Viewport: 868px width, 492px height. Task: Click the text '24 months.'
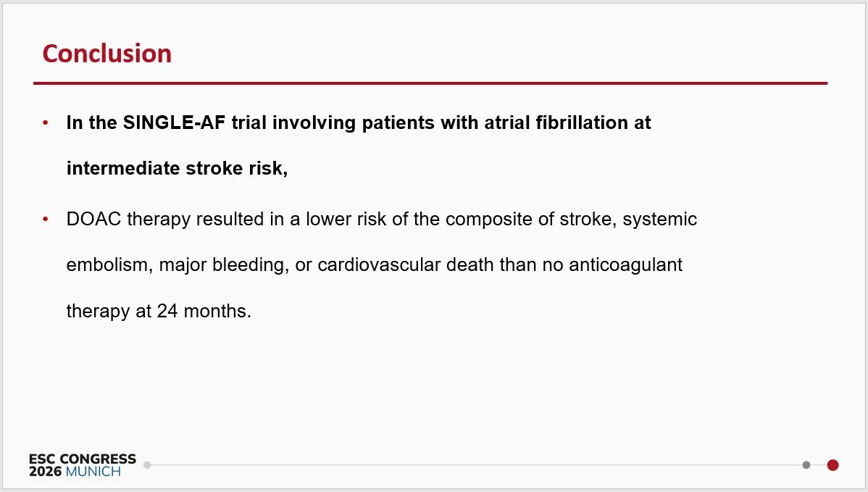pyautogui.click(x=204, y=310)
